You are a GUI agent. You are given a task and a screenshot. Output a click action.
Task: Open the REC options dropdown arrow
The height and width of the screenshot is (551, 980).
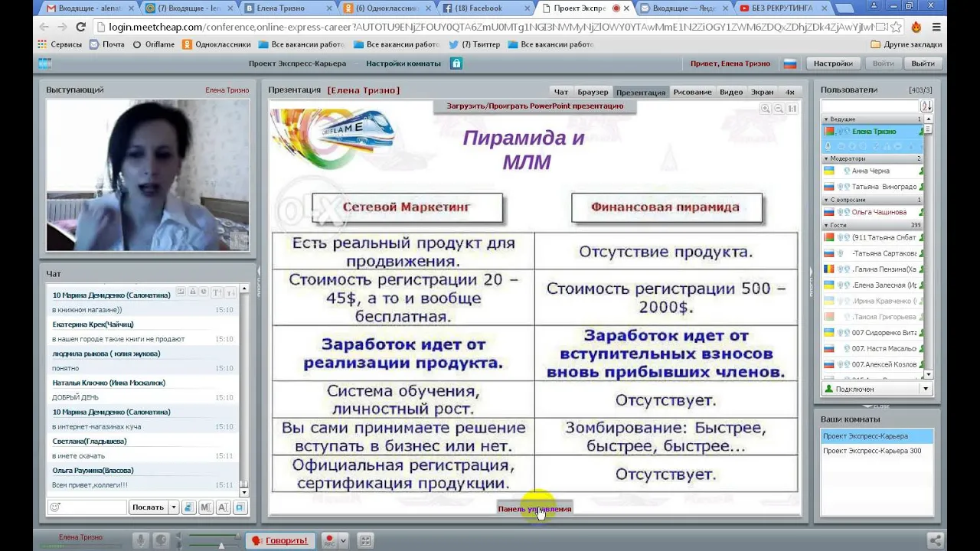343,540
